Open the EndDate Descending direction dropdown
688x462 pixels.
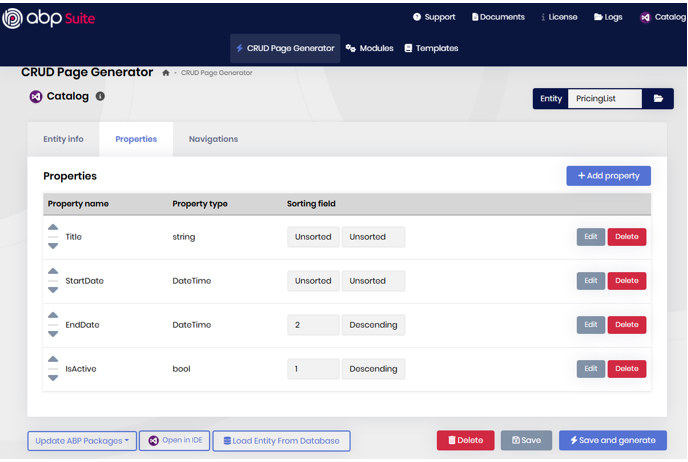(373, 325)
